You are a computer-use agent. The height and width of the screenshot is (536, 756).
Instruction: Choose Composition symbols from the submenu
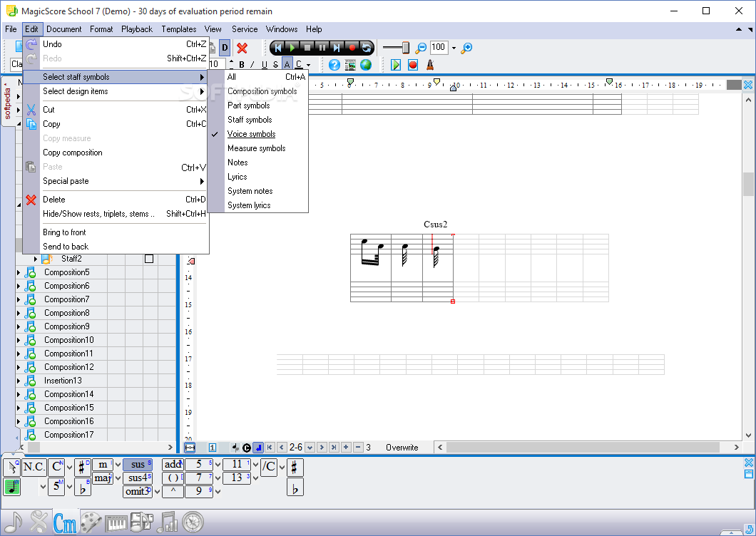pos(262,91)
